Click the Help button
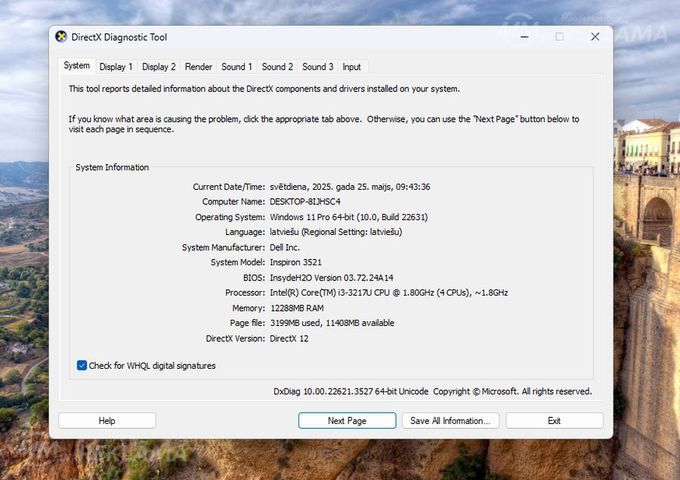680x480 pixels. [x=107, y=421]
